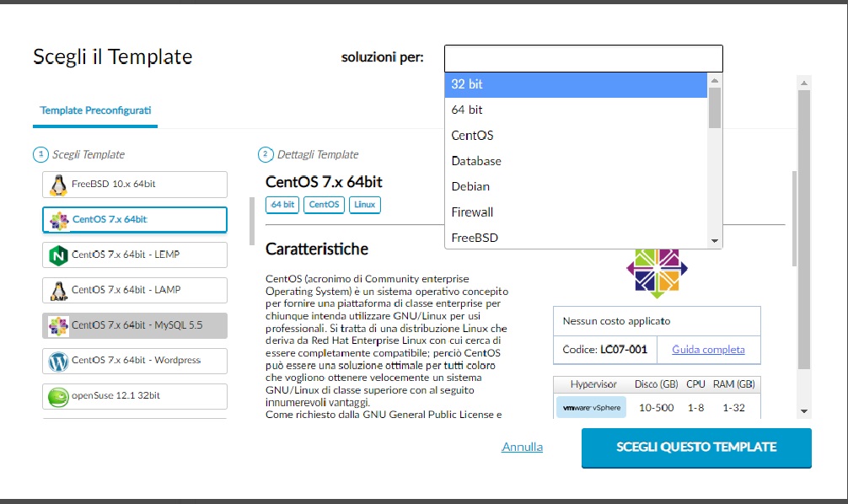Click the template list scrollbar thumb
This screenshot has height=504, width=848.
(x=251, y=221)
